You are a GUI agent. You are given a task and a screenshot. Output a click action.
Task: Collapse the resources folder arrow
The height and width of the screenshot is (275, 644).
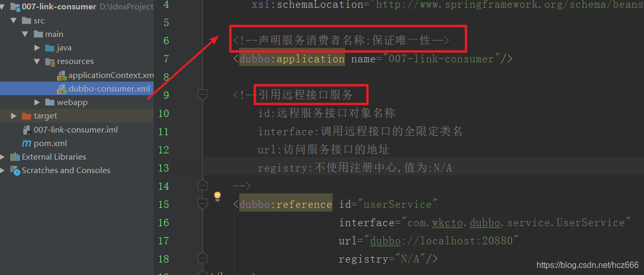pyautogui.click(x=37, y=61)
